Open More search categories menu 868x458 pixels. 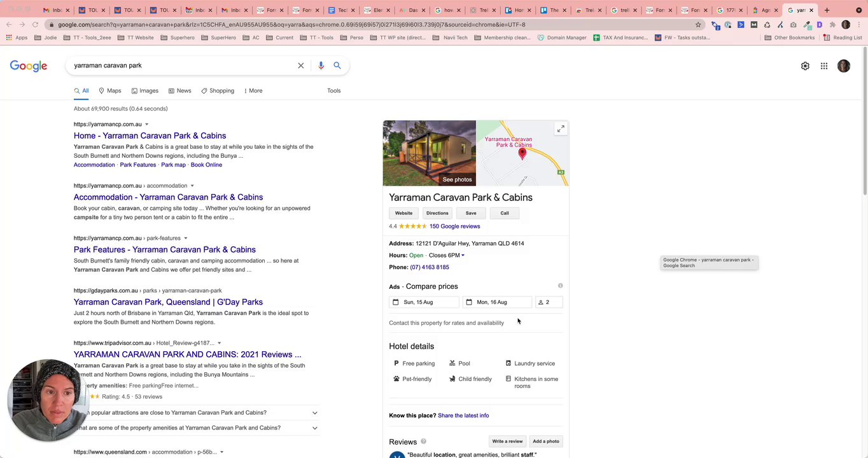pos(253,91)
